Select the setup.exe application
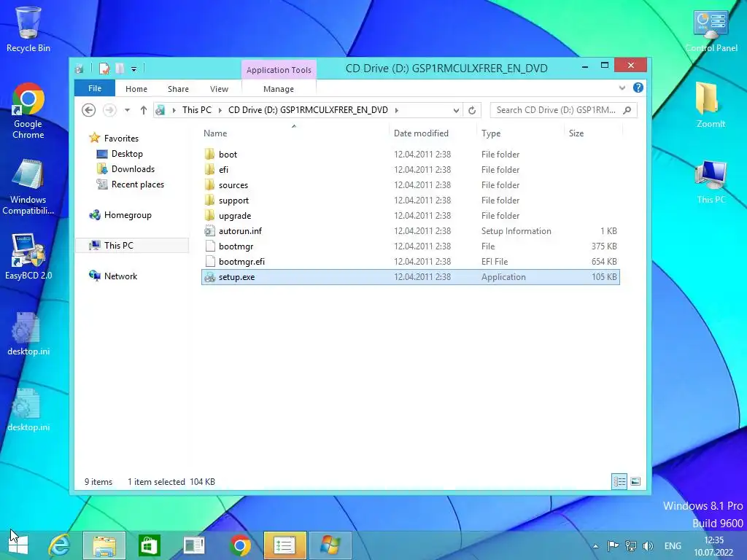Image resolution: width=747 pixels, height=560 pixels. click(411, 276)
